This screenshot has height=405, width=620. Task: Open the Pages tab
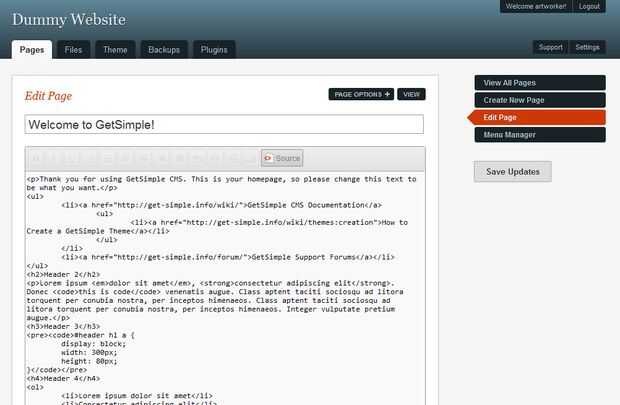(32, 50)
